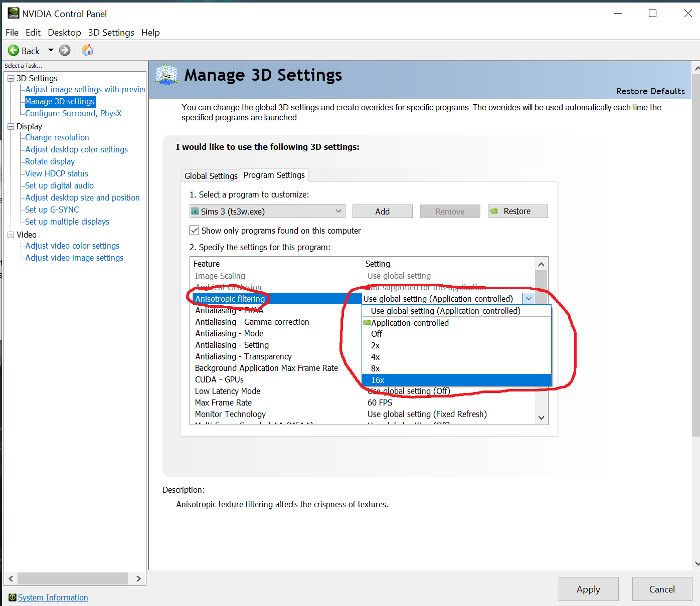Go to the Home page icon
Image resolution: width=700 pixels, height=606 pixels.
point(87,50)
